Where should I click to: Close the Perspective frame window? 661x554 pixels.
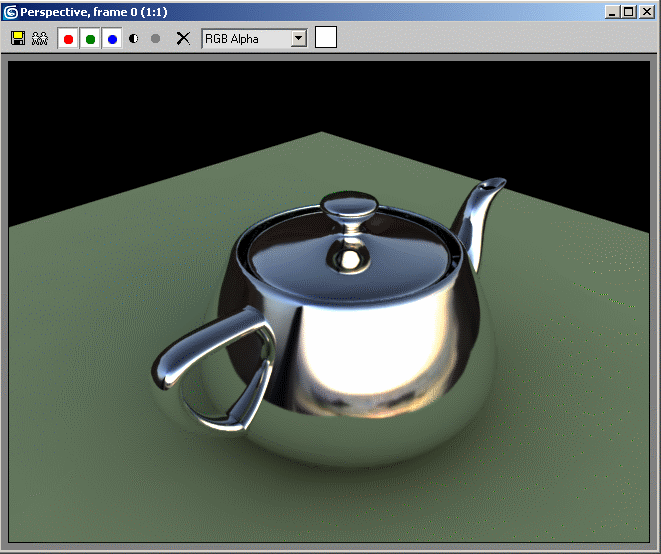(647, 12)
